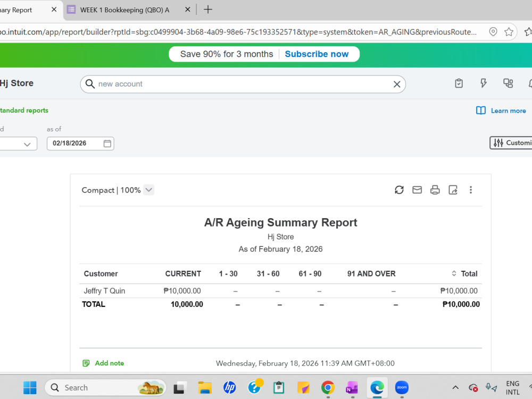Click the OneDrive error tray icon
This screenshot has width=532, height=399.
473,387
